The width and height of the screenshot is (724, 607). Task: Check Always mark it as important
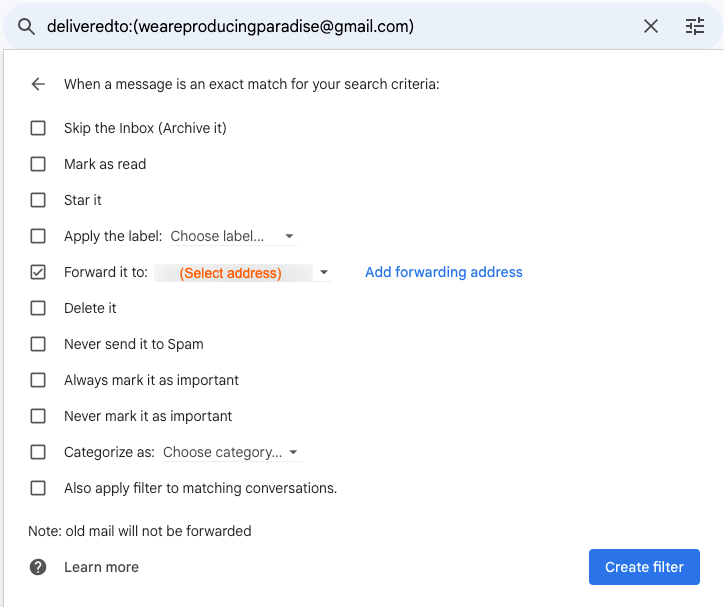tap(38, 380)
